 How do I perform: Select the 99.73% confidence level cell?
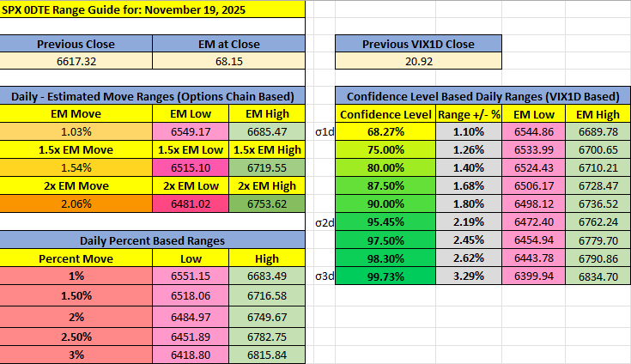[385, 276]
